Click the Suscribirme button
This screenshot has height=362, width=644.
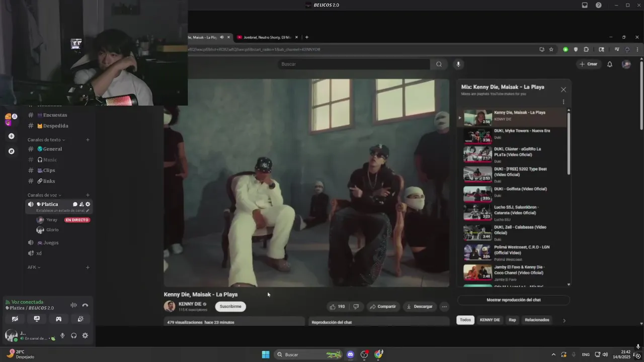230,306
